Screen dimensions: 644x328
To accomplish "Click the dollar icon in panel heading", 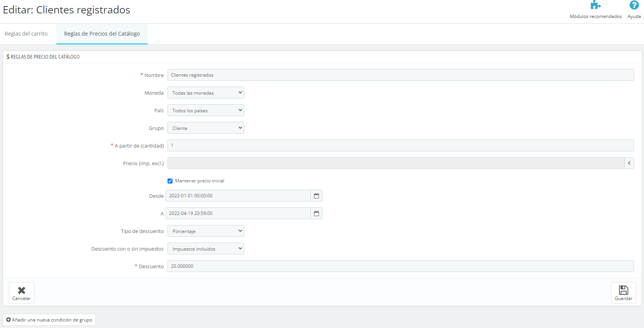I will point(8,57).
